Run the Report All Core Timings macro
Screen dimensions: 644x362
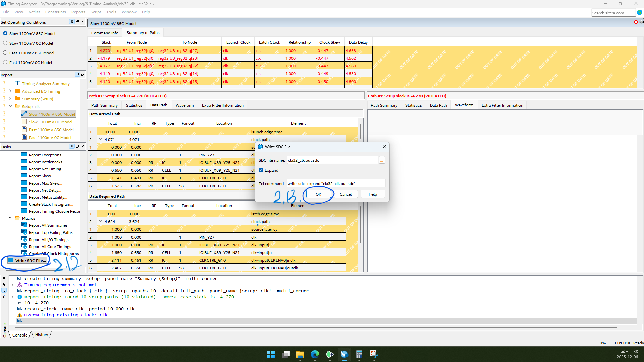click(50, 246)
